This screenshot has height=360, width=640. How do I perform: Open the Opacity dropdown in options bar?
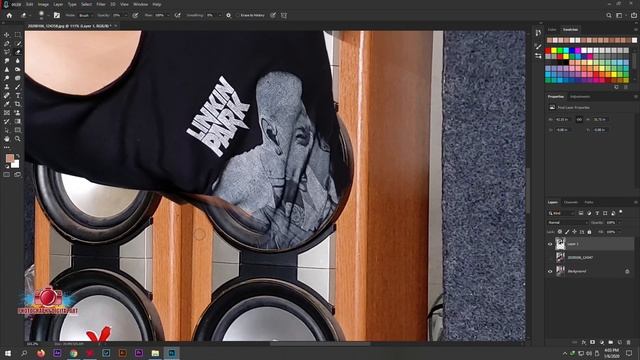(125, 15)
